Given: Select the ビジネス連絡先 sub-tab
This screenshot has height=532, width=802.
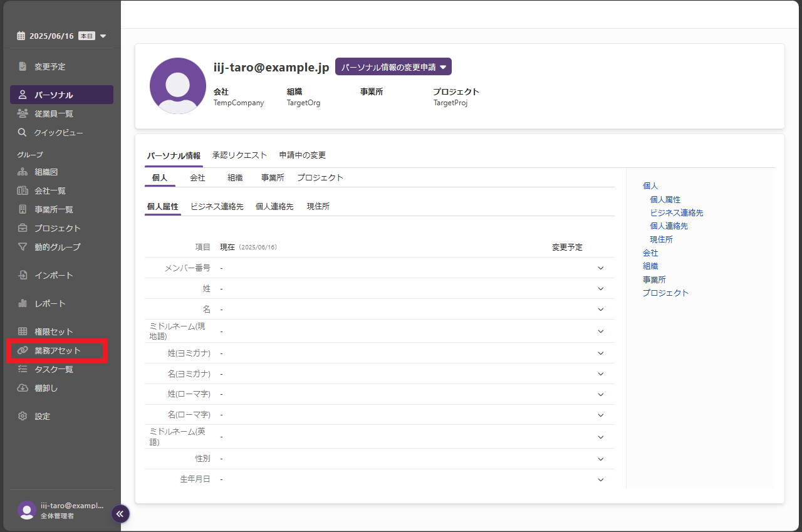Looking at the screenshot, I should coord(217,206).
